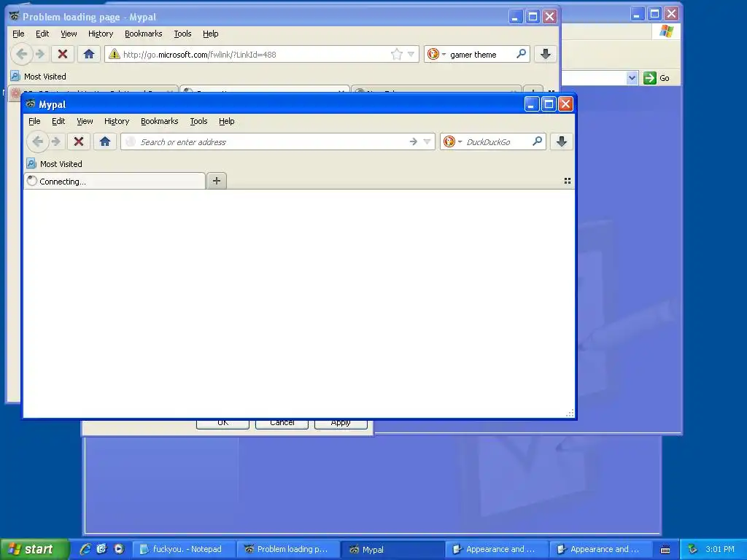Image resolution: width=747 pixels, height=560 pixels.
Task: Go forward in front Mypal window
Action: tap(56, 141)
